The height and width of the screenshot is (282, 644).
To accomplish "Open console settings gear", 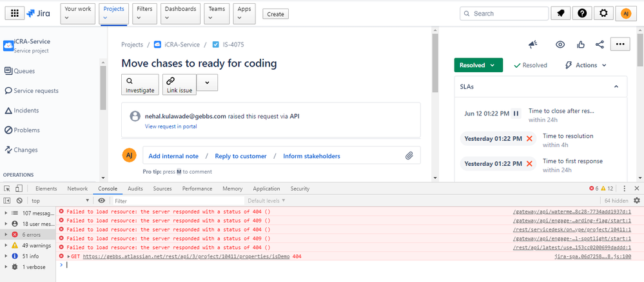I will click(x=637, y=201).
